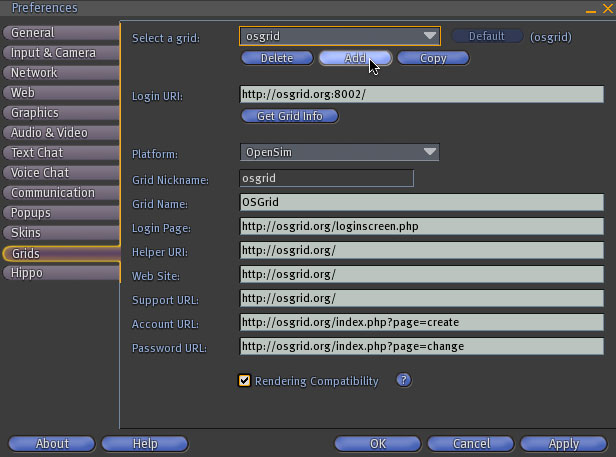Open the Skins tab
Image resolution: width=616 pixels, height=457 pixels.
coord(61,233)
